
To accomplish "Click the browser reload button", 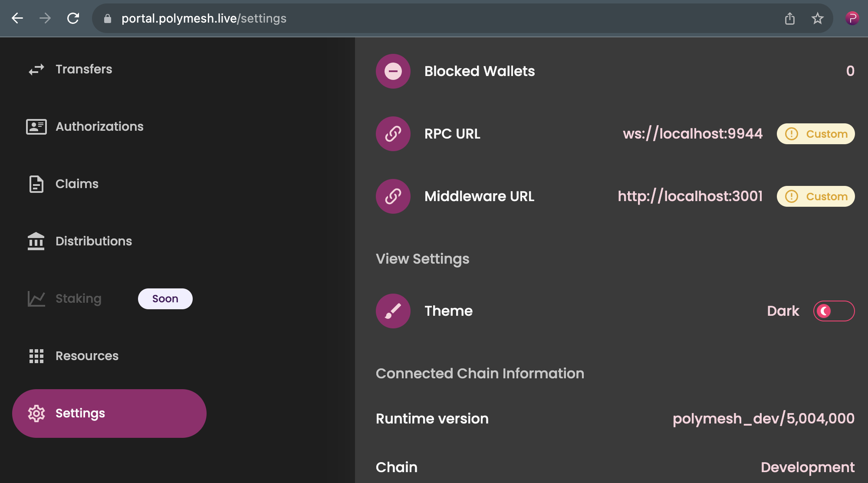I will click(73, 19).
